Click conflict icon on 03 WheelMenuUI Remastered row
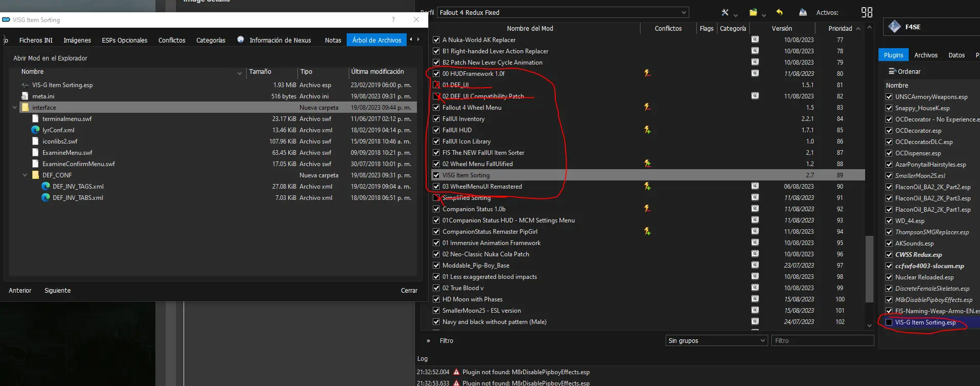The width and height of the screenshot is (980, 386). [647, 186]
